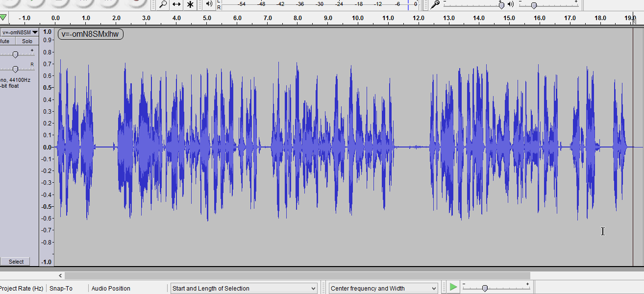The image size is (644, 294).
Task: Mute the v=-omN8SMxlhw track
Action: coord(6,41)
